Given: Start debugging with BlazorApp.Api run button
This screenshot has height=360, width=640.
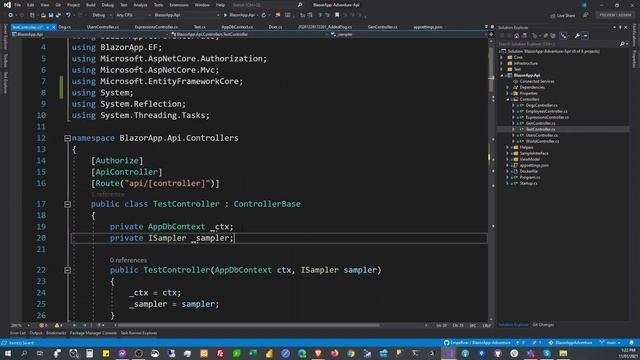Looking at the screenshot, I should coord(239,15).
